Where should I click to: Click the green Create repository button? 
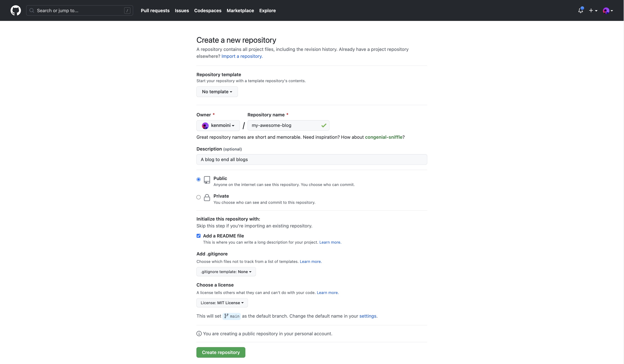221,352
